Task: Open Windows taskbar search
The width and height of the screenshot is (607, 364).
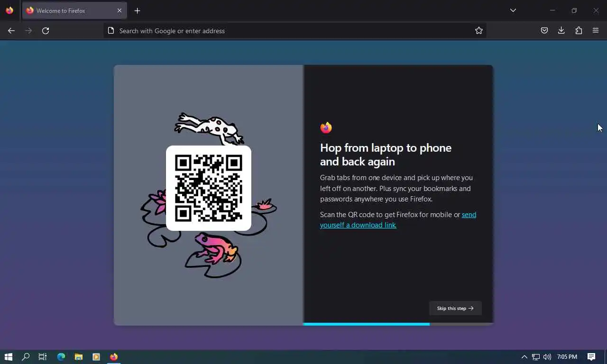Action: tap(26, 357)
